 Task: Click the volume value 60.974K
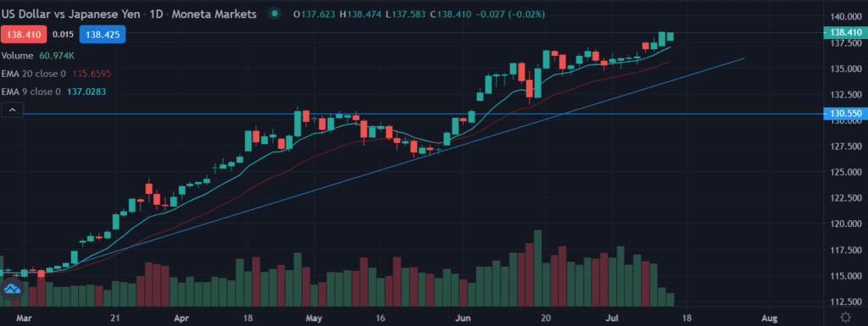pyautogui.click(x=57, y=56)
